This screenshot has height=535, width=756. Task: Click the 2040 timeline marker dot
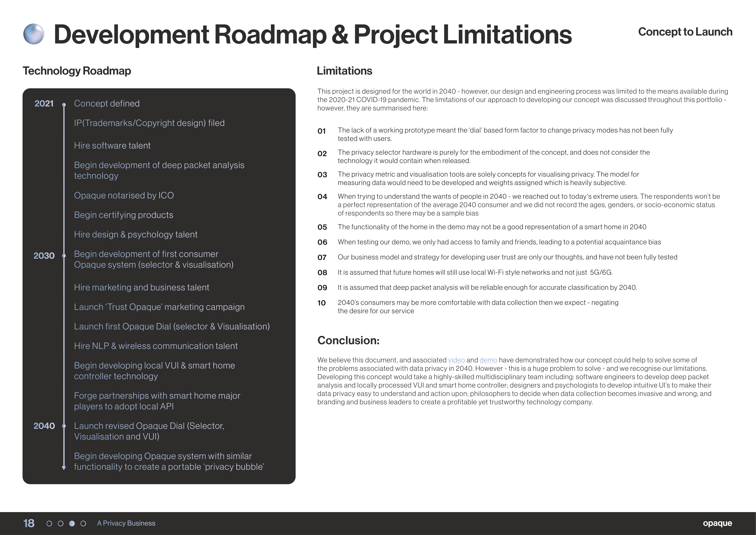(64, 426)
